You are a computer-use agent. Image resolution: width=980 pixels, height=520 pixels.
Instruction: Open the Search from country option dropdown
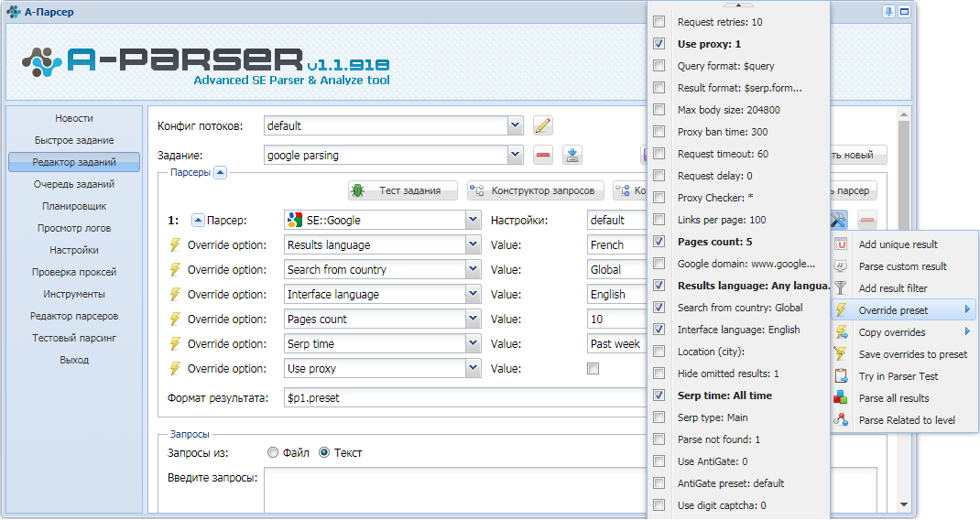474,269
